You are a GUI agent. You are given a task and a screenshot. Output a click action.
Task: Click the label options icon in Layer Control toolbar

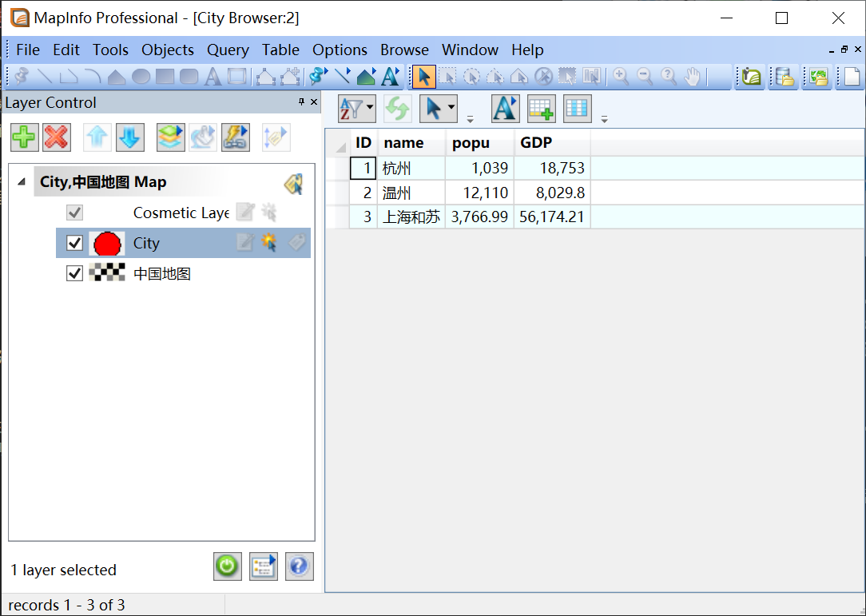(x=276, y=137)
